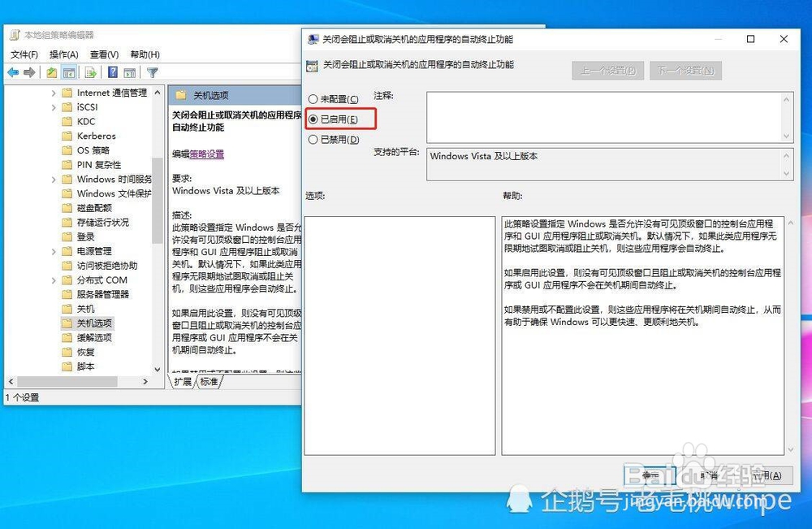This screenshot has height=529, width=812.
Task: Select the 已启用(E) radio button
Action: click(x=313, y=119)
